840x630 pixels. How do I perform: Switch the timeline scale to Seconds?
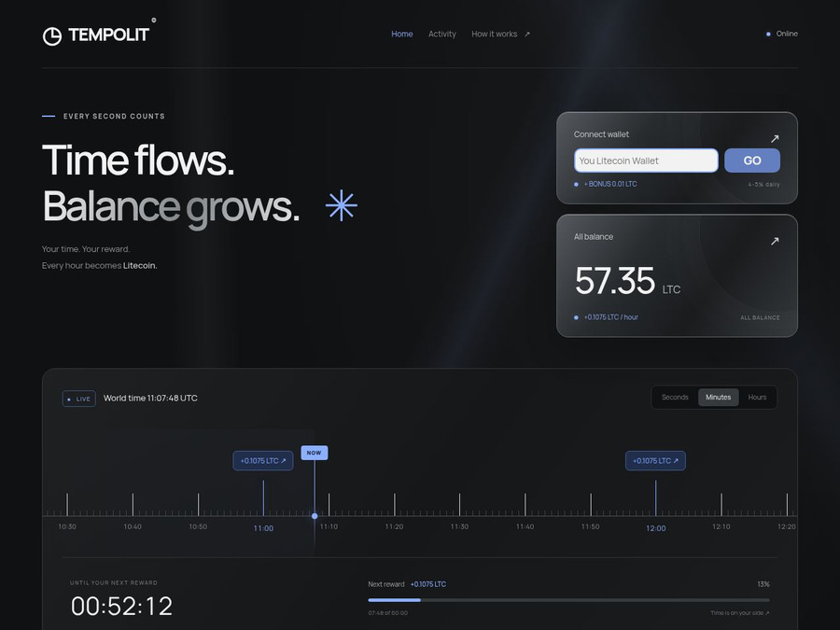point(675,398)
